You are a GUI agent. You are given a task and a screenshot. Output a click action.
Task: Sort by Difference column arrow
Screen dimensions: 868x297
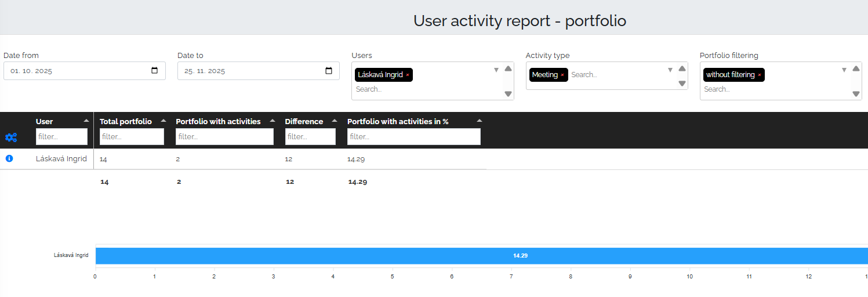[334, 121]
